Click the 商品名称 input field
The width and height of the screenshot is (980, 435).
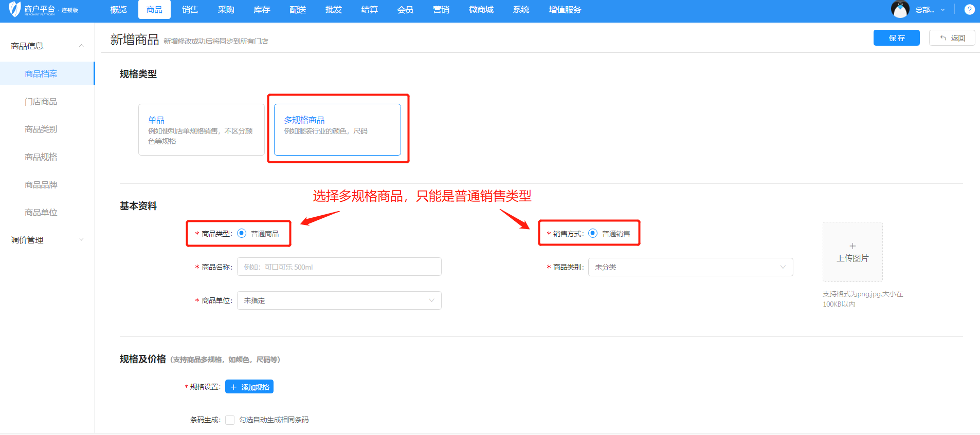[x=339, y=267]
